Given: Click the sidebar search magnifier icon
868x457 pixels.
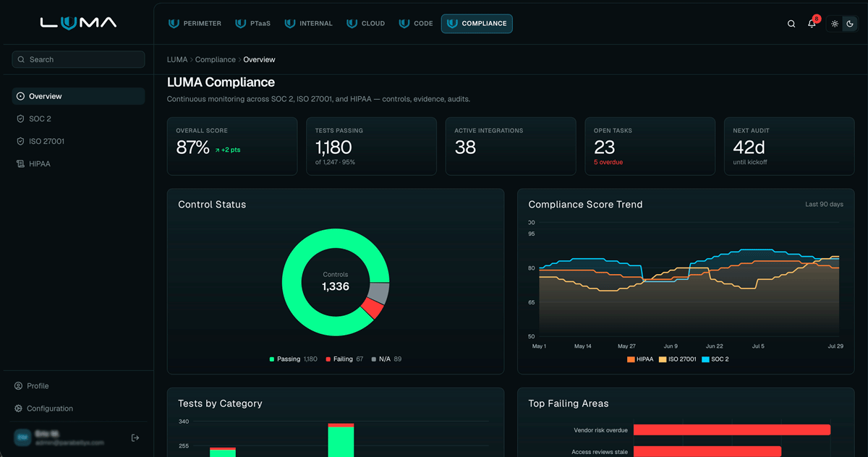Looking at the screenshot, I should pyautogui.click(x=22, y=59).
